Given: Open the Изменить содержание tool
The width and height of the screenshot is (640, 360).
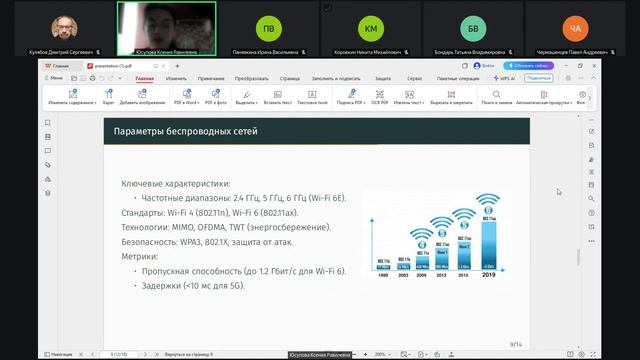Looking at the screenshot, I should pyautogui.click(x=72, y=97).
